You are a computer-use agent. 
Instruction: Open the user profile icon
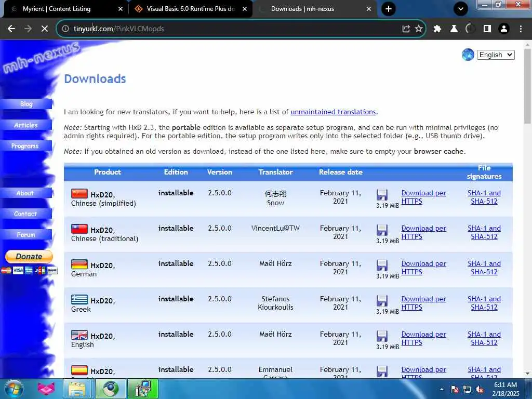pos(504,29)
